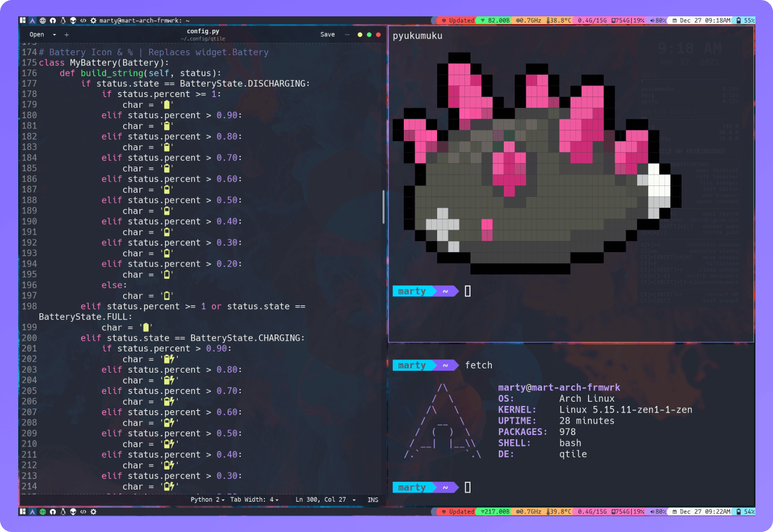773x532 pixels.
Task: Open the Python 2 language selector
Action: [x=207, y=500]
